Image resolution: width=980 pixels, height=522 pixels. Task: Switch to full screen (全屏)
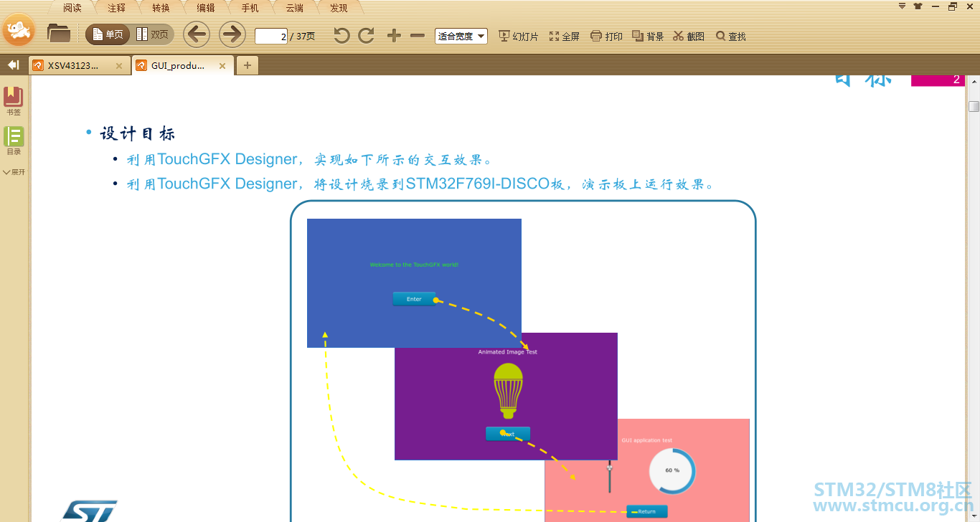tap(565, 36)
